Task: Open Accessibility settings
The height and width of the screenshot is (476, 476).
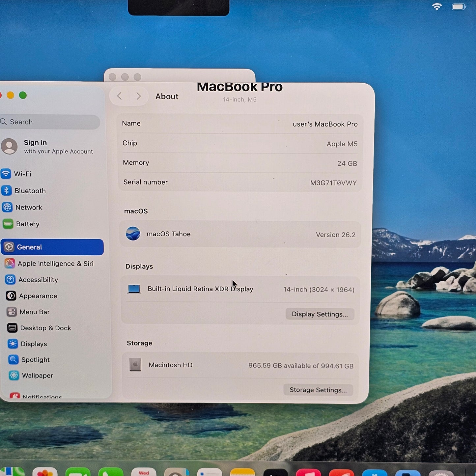Action: tap(39, 280)
